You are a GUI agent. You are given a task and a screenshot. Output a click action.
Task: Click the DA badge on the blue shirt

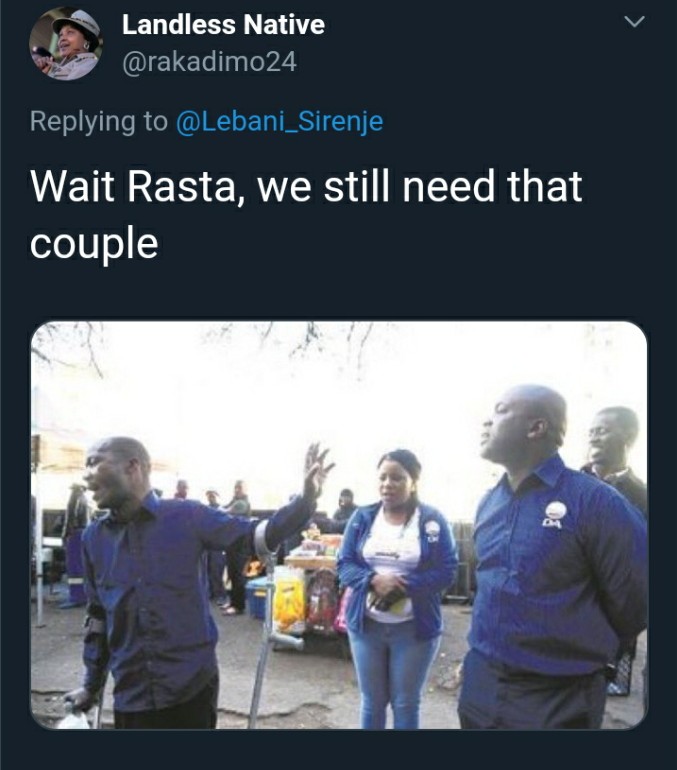click(x=555, y=516)
